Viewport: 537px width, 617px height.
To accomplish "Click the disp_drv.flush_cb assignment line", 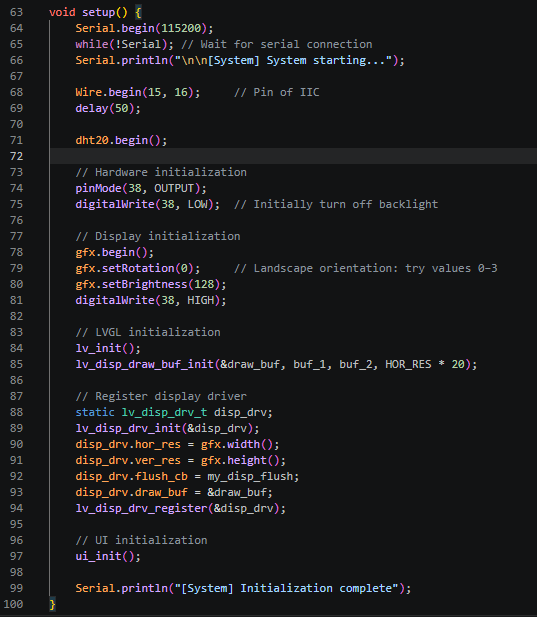I will (x=187, y=477).
